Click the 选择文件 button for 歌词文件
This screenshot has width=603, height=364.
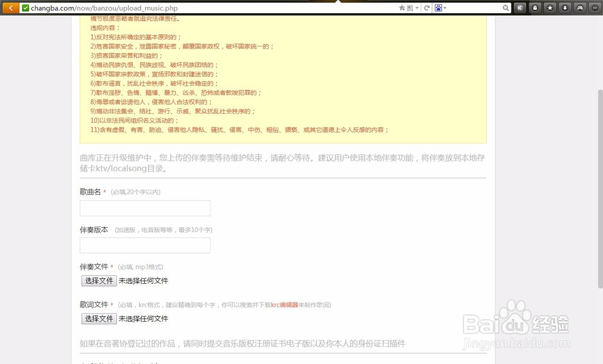(98, 319)
